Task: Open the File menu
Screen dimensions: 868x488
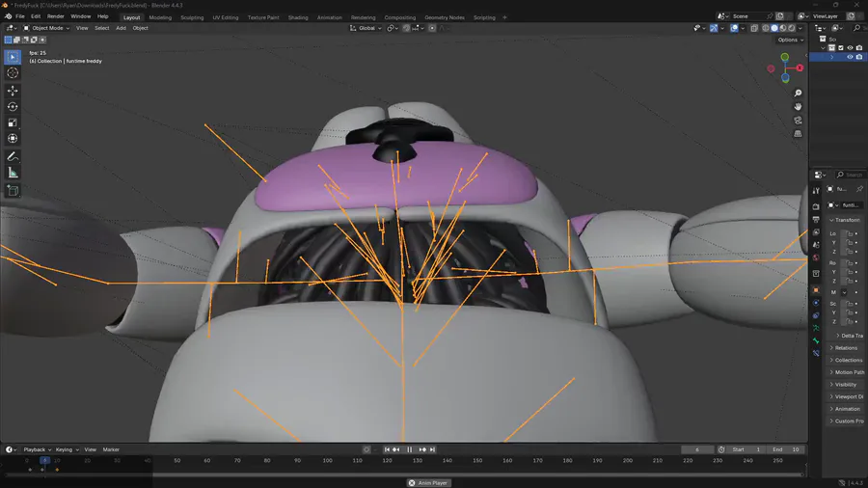Action: point(20,16)
